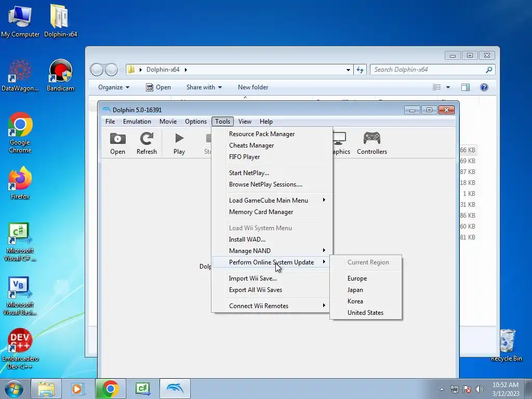Screen dimensions: 532x399
Task: Expand Connect Wii Remotes submenu
Action: pyautogui.click(x=272, y=305)
